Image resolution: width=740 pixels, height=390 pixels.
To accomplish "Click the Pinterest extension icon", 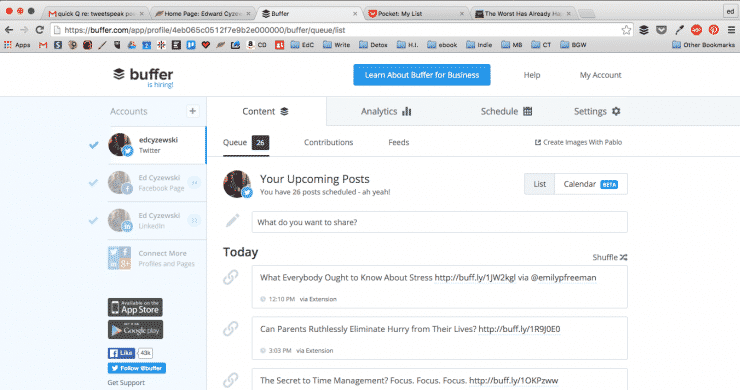I will click(714, 30).
